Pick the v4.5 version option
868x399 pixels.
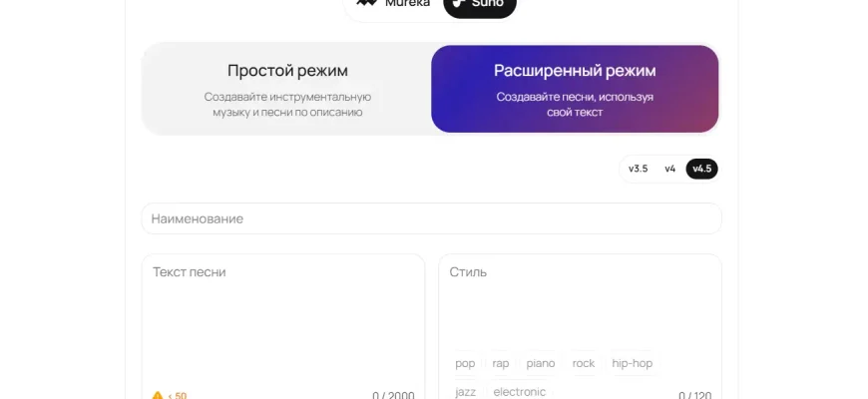pos(702,169)
